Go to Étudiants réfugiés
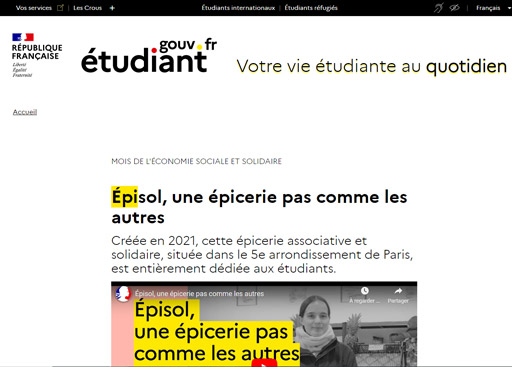Screen dimensions: 512x367 point(311,8)
